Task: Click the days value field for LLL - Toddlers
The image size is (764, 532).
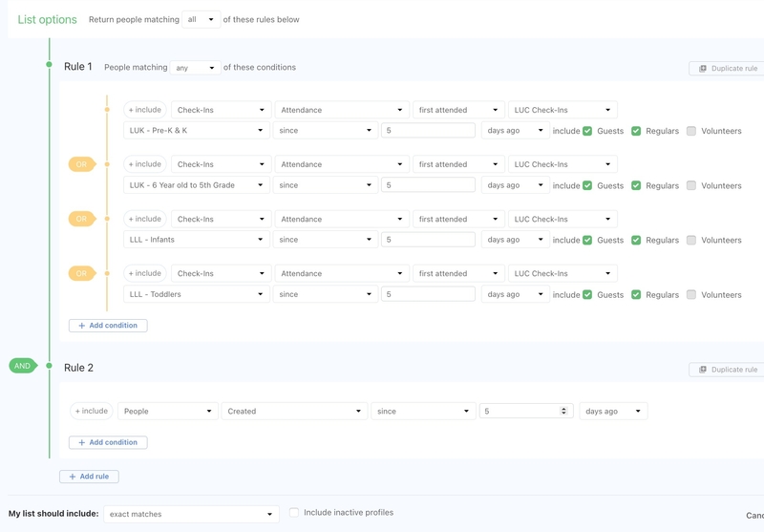Action: pos(428,294)
